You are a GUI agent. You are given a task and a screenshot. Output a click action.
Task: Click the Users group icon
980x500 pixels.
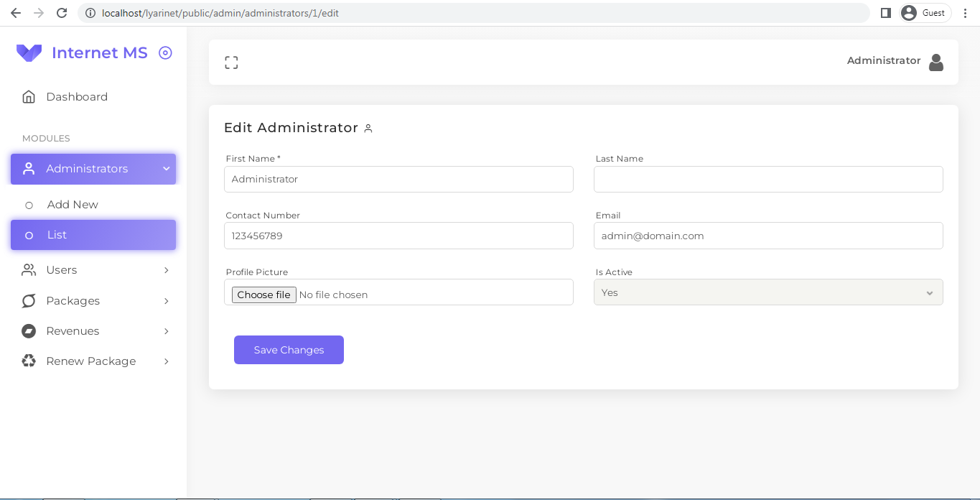tap(29, 269)
